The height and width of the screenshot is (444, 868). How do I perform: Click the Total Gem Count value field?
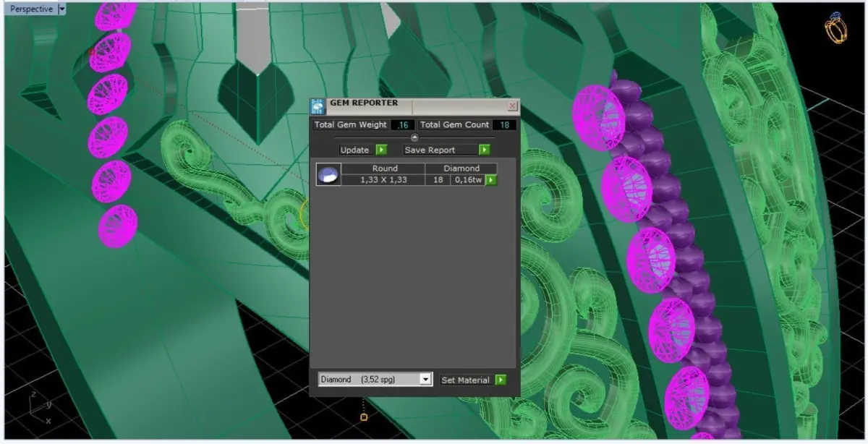click(504, 125)
